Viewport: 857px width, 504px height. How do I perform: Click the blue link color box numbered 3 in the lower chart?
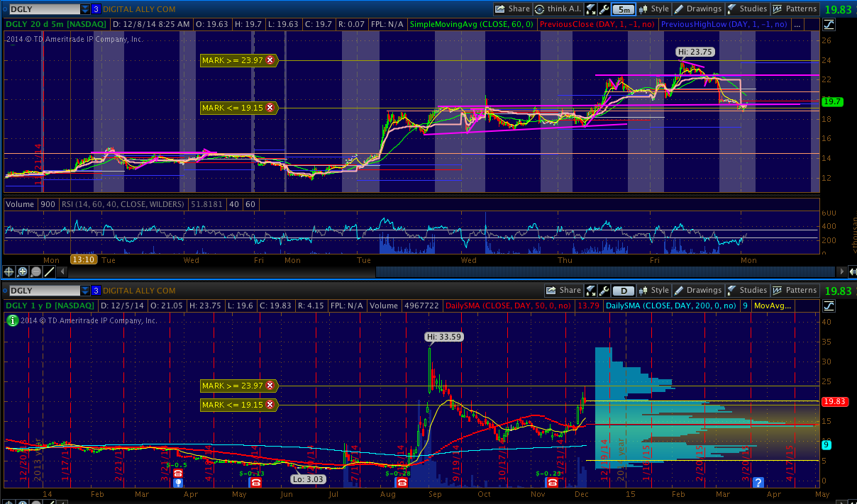(95, 291)
